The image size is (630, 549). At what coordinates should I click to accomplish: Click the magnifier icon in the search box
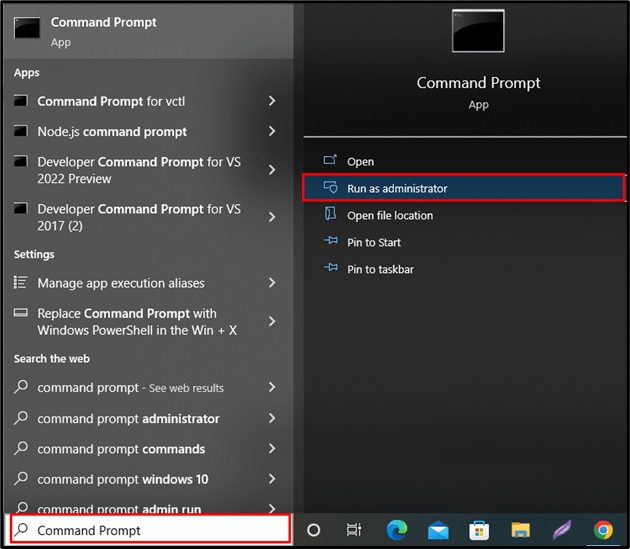click(x=21, y=530)
